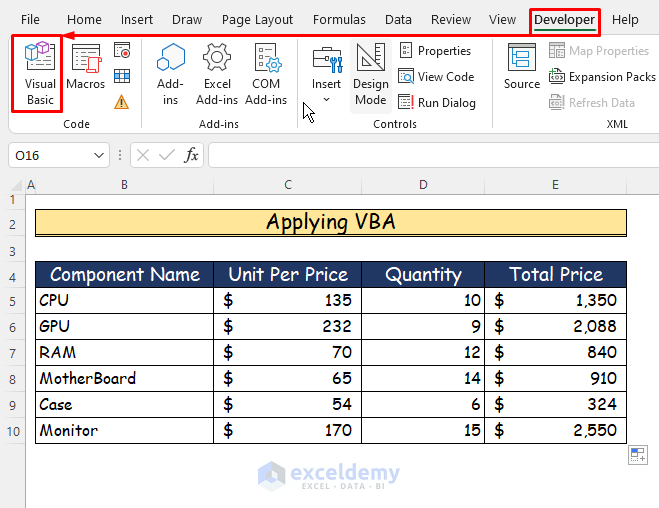This screenshot has height=508, width=659.
Task: Click the Select All corner triangle
Action: (x=16, y=185)
